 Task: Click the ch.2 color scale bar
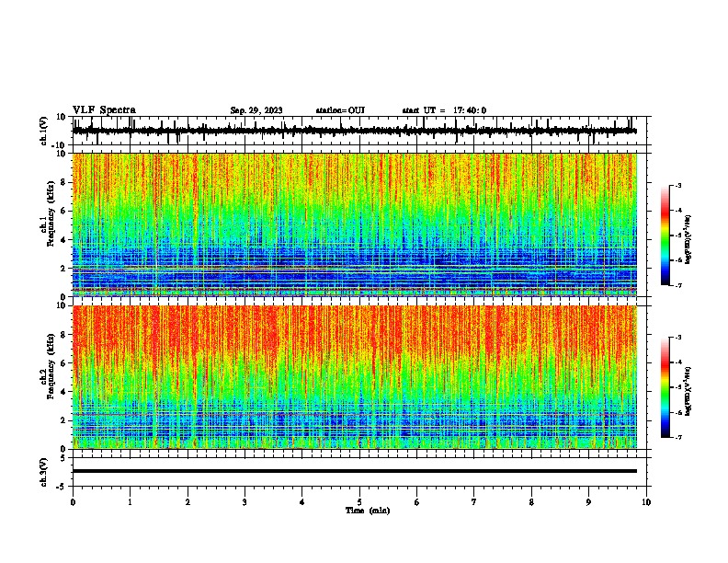click(665, 387)
